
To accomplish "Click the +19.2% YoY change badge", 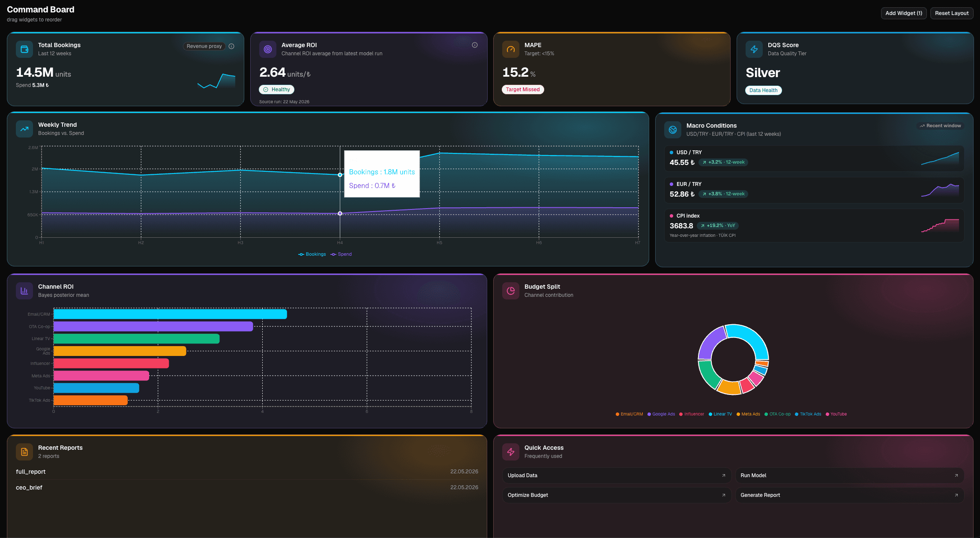I will [718, 226].
